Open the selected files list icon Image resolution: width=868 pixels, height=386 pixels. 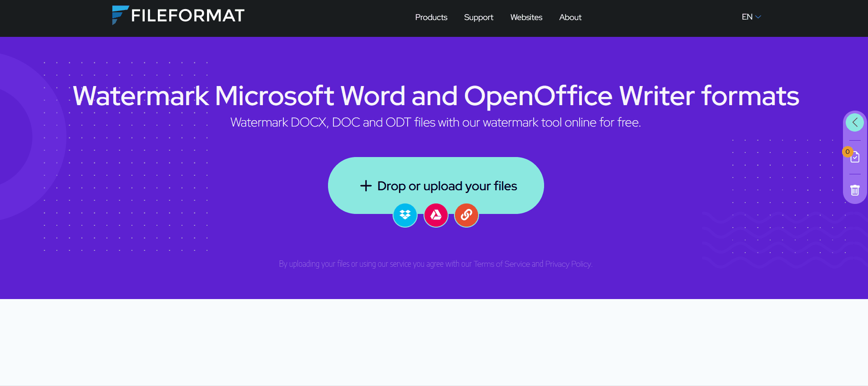tap(855, 157)
